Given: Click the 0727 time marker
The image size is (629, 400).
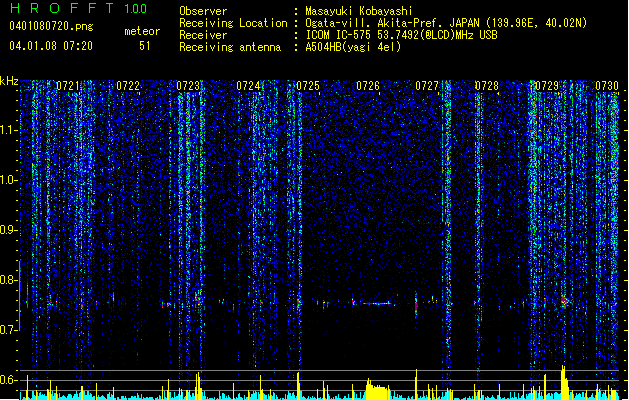Looking at the screenshot, I should (427, 86).
